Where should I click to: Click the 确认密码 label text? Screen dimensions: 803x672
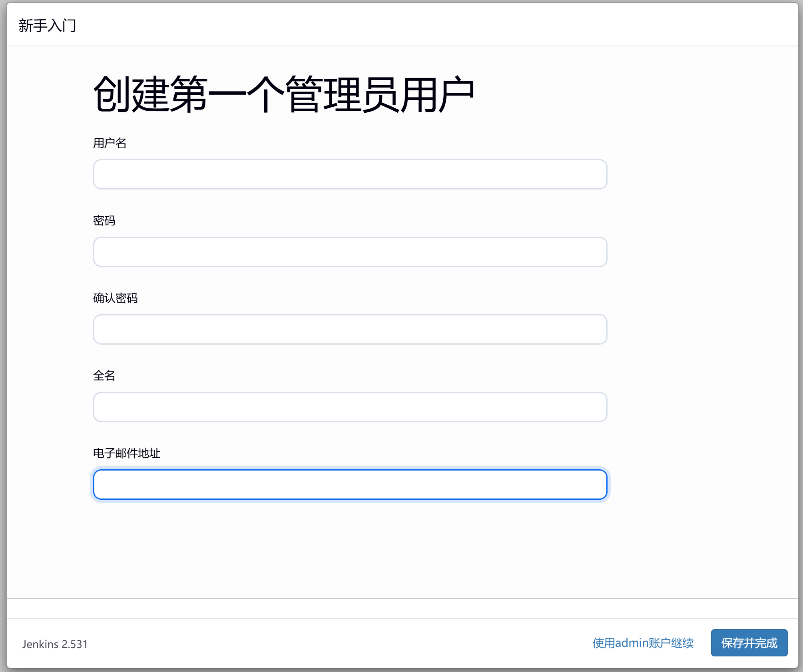click(115, 298)
